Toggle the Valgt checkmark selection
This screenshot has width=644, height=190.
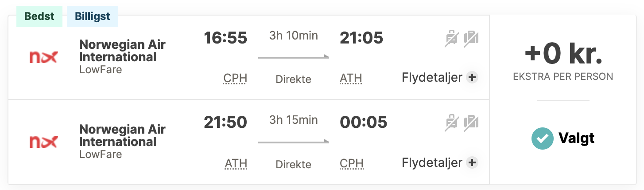(542, 139)
